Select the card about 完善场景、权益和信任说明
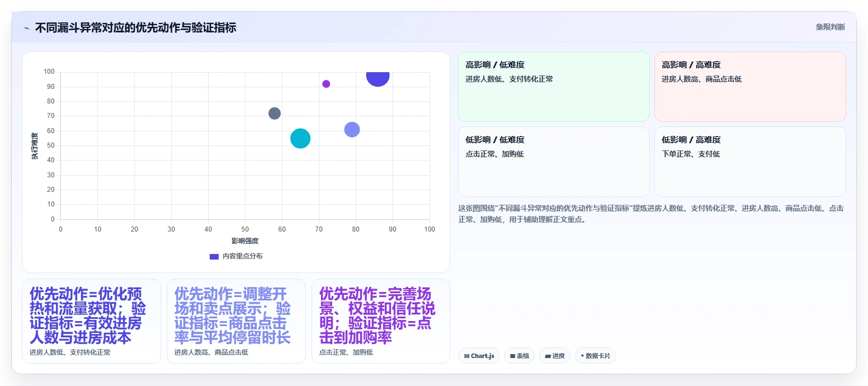 [381, 321]
